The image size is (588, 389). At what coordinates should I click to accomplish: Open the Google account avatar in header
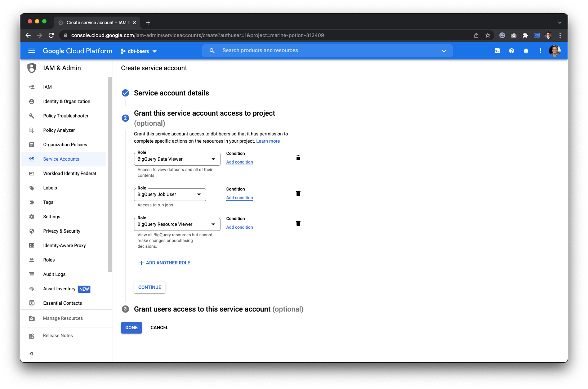pos(555,51)
